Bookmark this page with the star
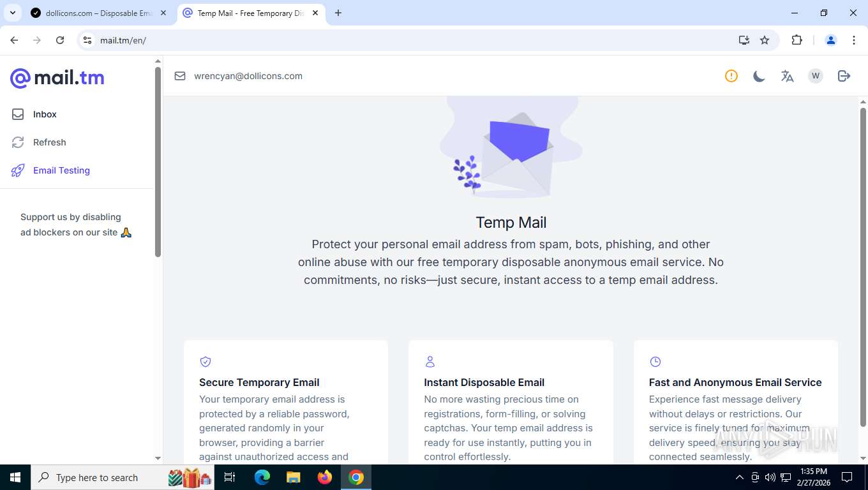Screen dimensions: 868x490 tap(765, 40)
